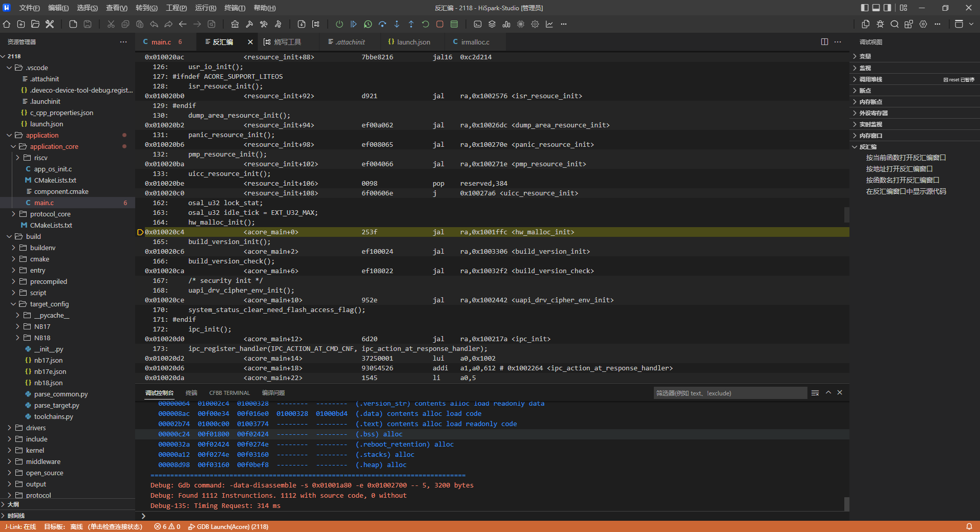The width and height of the screenshot is (980, 532).
Task: Expand the drivers folder in explorer
Action: pyautogui.click(x=36, y=428)
